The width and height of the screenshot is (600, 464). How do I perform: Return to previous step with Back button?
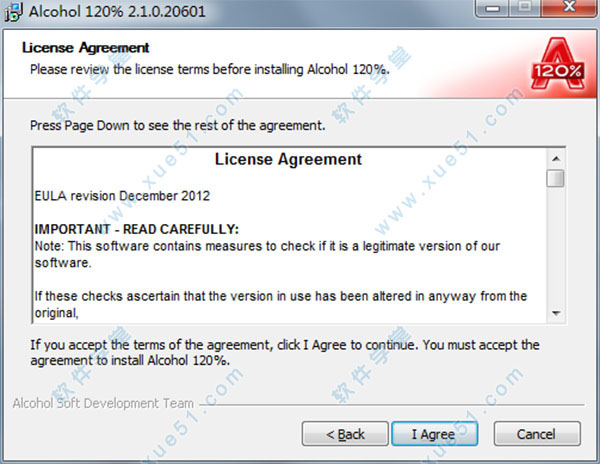click(x=345, y=434)
